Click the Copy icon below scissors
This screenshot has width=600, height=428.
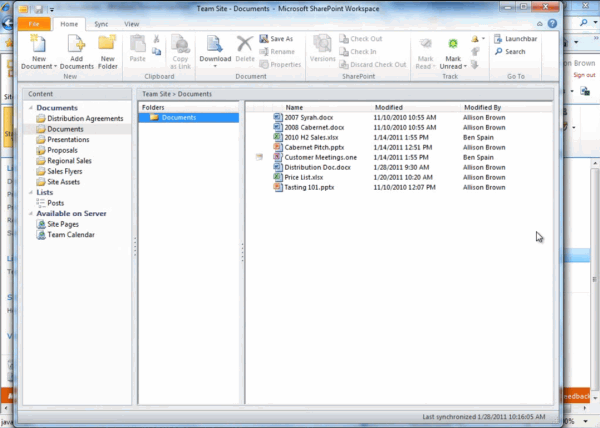pos(156,51)
